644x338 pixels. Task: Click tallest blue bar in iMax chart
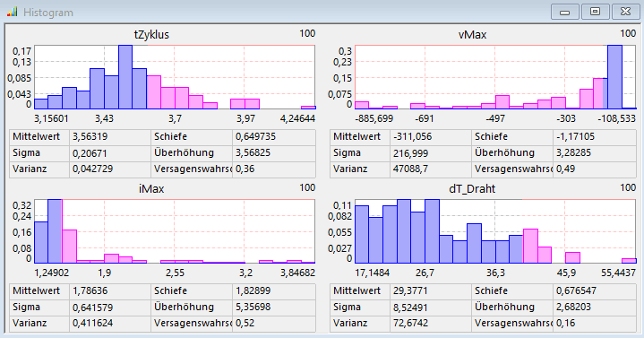[x=55, y=231]
